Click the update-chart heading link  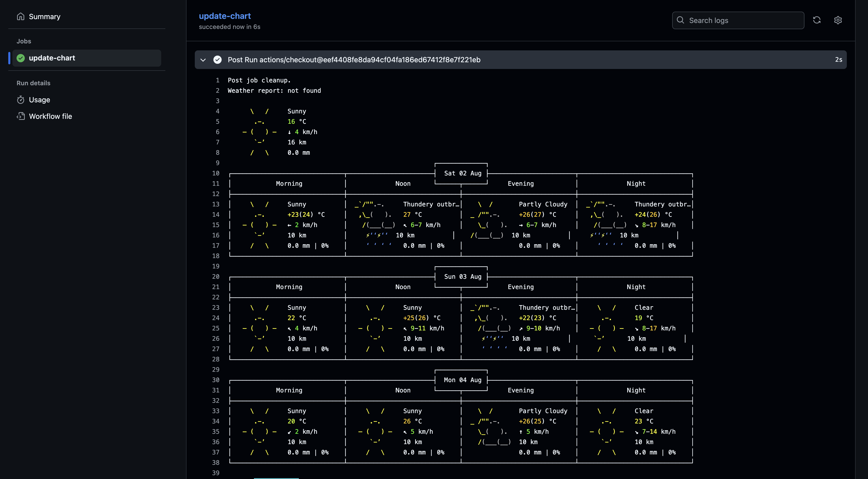(x=225, y=16)
